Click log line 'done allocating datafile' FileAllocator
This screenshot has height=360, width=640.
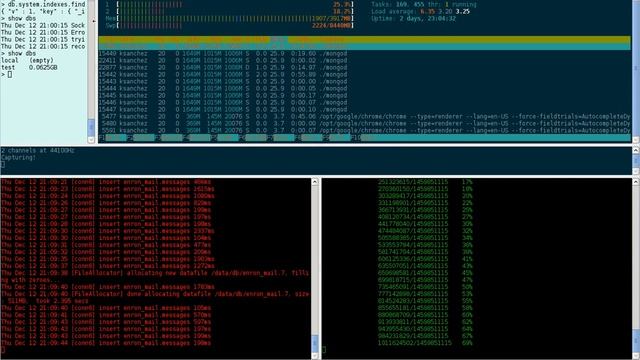click(155, 298)
